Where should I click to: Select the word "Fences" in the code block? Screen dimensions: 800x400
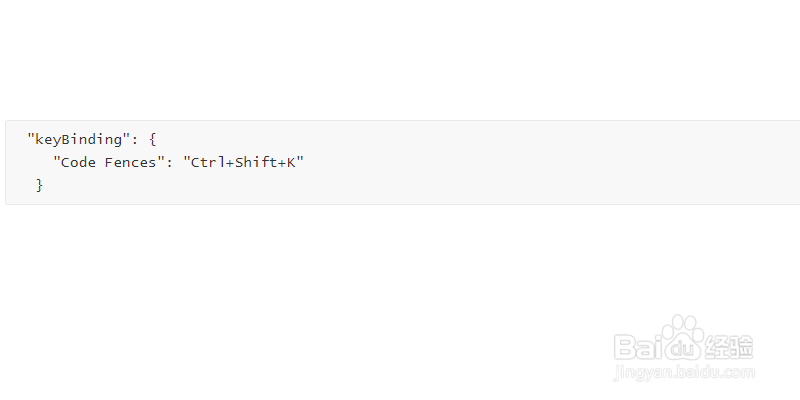[x=130, y=163]
